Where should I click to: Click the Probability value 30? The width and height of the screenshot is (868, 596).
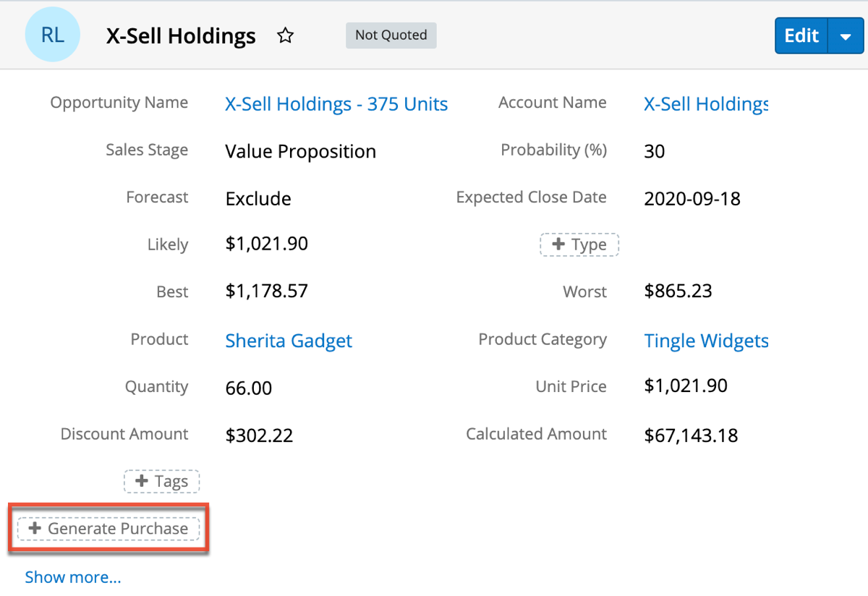654,152
